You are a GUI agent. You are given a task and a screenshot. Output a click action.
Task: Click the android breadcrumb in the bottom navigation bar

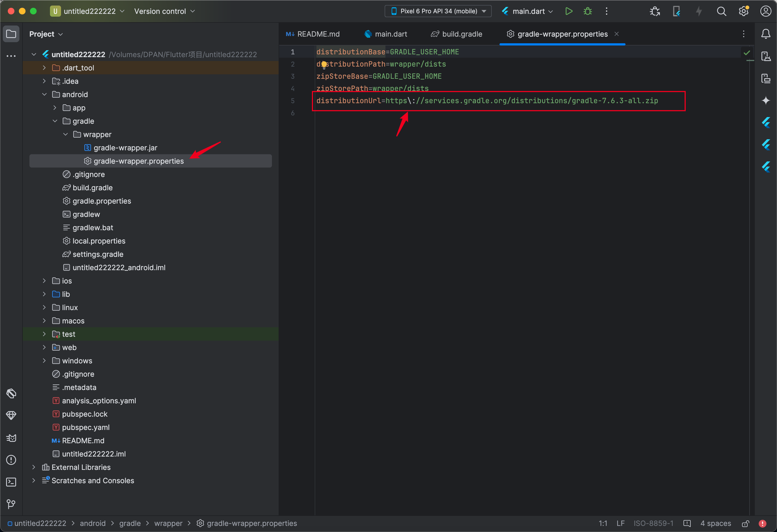[93, 523]
